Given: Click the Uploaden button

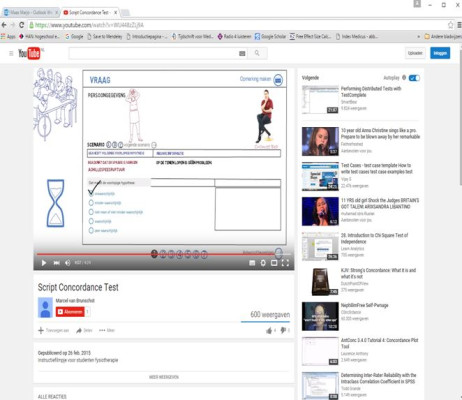Looking at the screenshot, I should [x=415, y=53].
